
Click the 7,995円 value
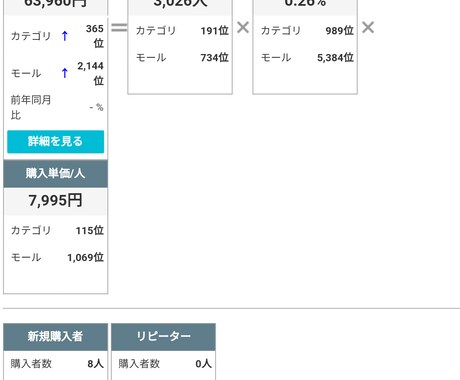[x=55, y=201]
